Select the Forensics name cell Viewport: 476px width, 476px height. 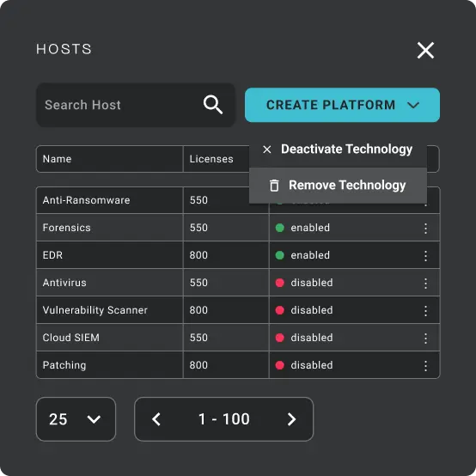pyautogui.click(x=110, y=228)
